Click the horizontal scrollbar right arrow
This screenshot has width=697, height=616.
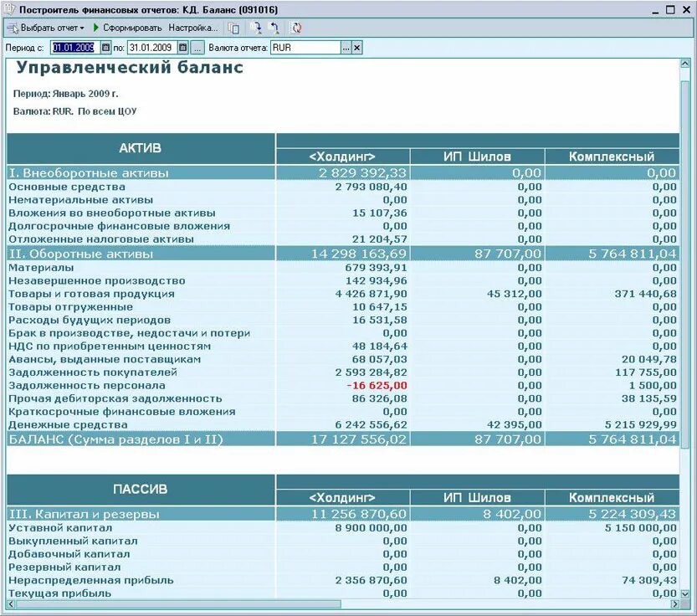click(674, 604)
